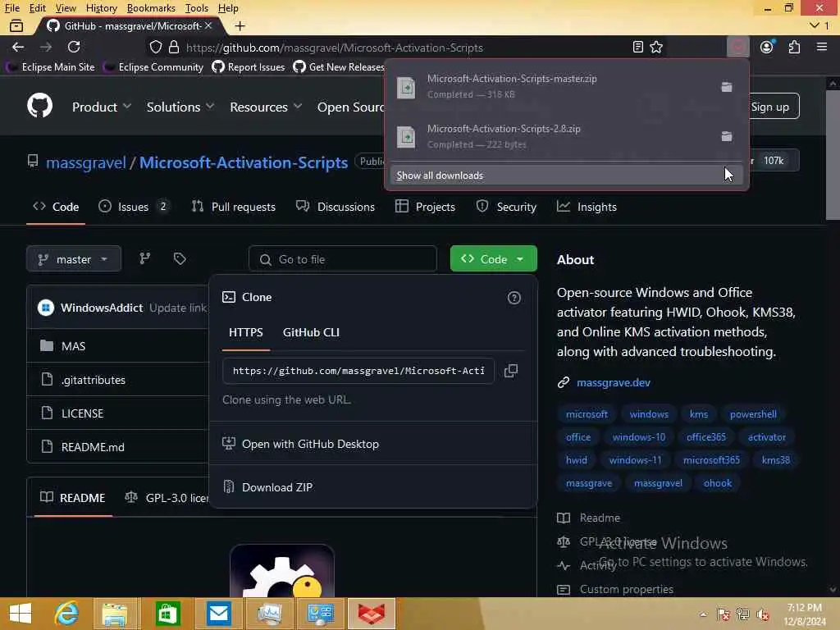The height and width of the screenshot is (630, 840).
Task: Select the GitHub CLI clone tab
Action: coord(311,332)
